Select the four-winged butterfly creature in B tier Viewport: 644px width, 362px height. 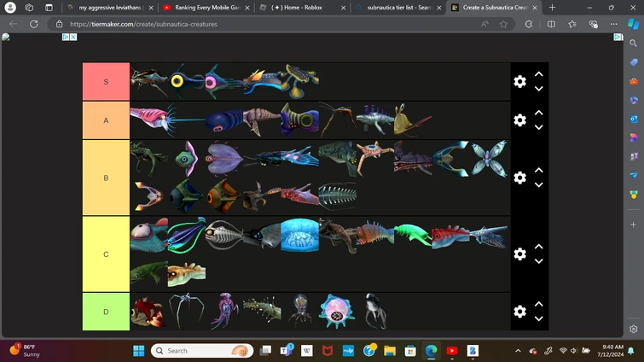click(489, 159)
